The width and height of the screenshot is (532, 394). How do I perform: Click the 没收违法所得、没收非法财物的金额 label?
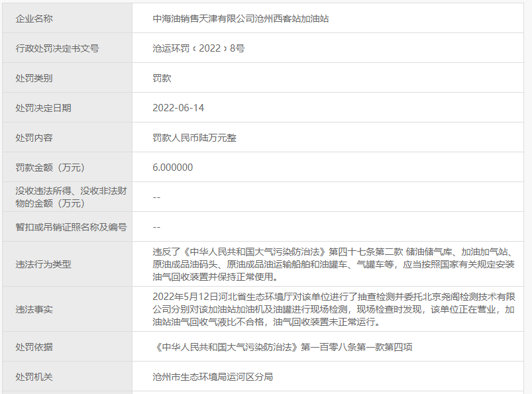pyautogui.click(x=71, y=197)
